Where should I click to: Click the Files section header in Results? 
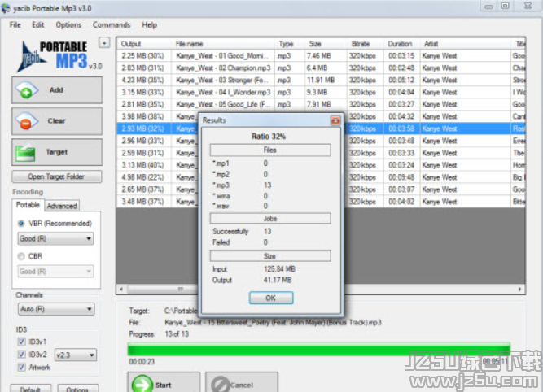270,150
